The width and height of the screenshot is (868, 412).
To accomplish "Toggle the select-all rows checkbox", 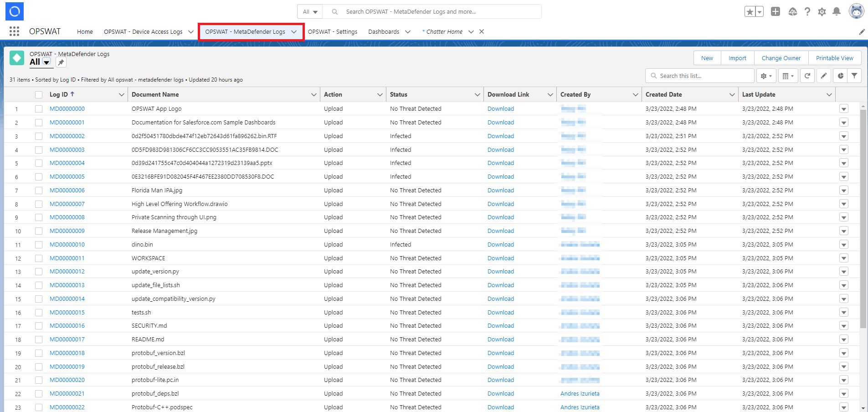I will click(39, 95).
